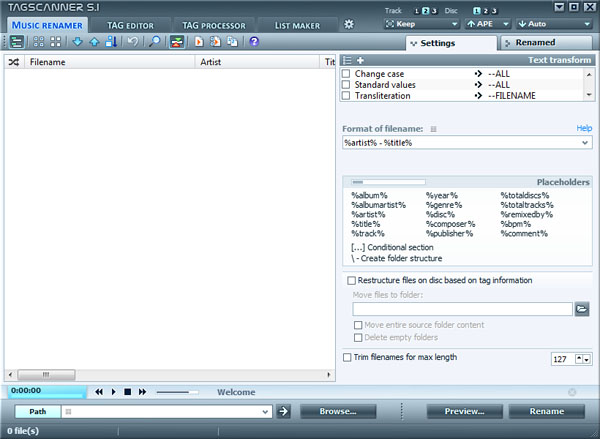The height and width of the screenshot is (439, 600).
Task: Play the selected track
Action: (114, 392)
